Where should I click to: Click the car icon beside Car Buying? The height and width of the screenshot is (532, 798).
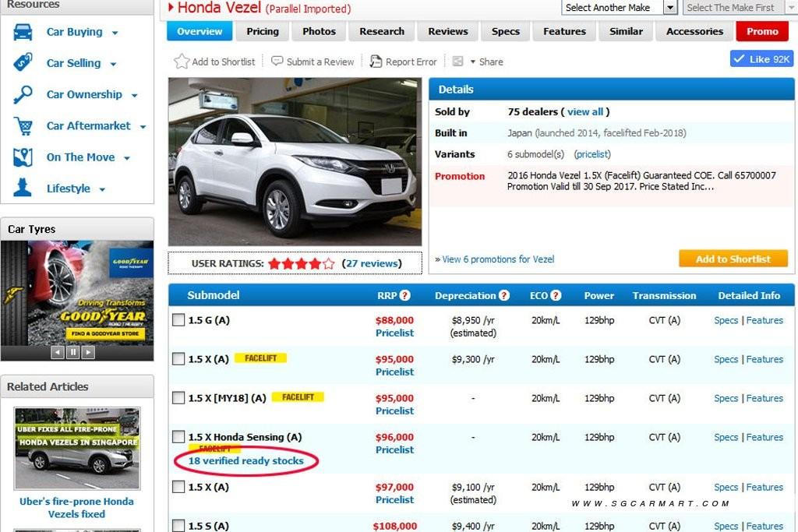23,32
